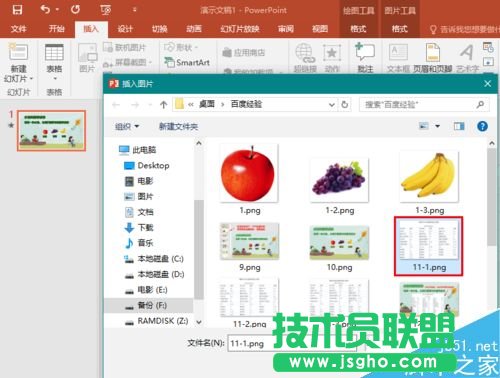This screenshot has width=500, height=378.
Task: Open the 表格 insert dropdown
Action: [x=54, y=62]
